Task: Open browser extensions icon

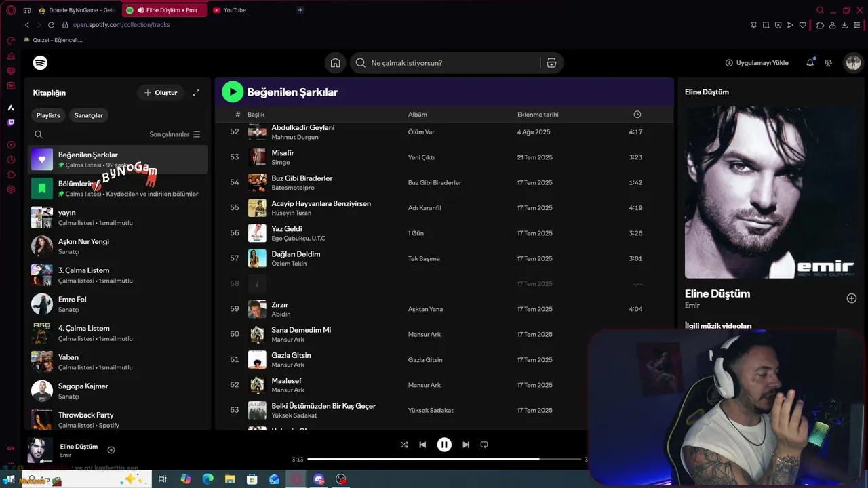Action: tap(821, 25)
